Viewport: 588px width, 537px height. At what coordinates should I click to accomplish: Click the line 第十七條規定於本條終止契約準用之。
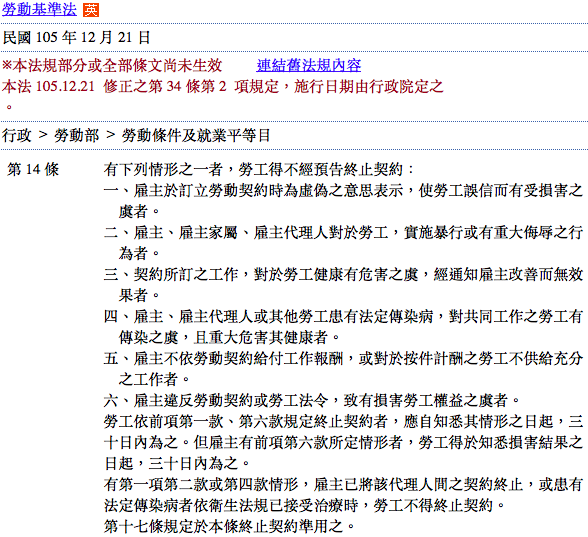230,526
